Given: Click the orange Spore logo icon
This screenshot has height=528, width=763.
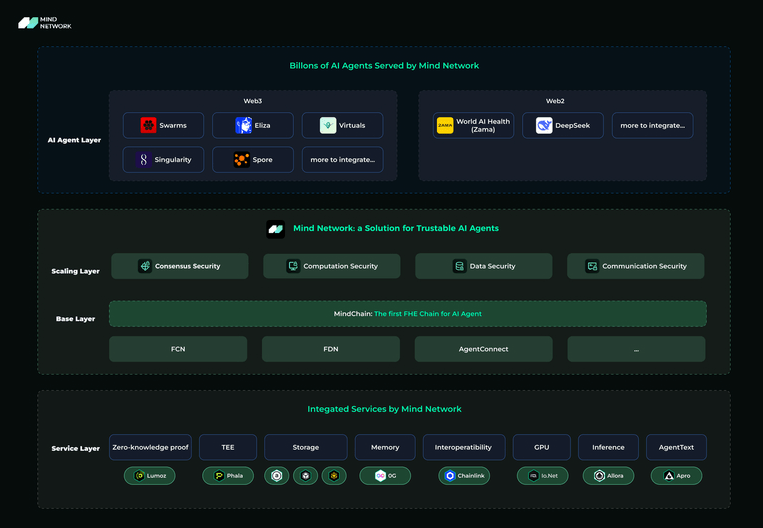Looking at the screenshot, I should point(241,160).
